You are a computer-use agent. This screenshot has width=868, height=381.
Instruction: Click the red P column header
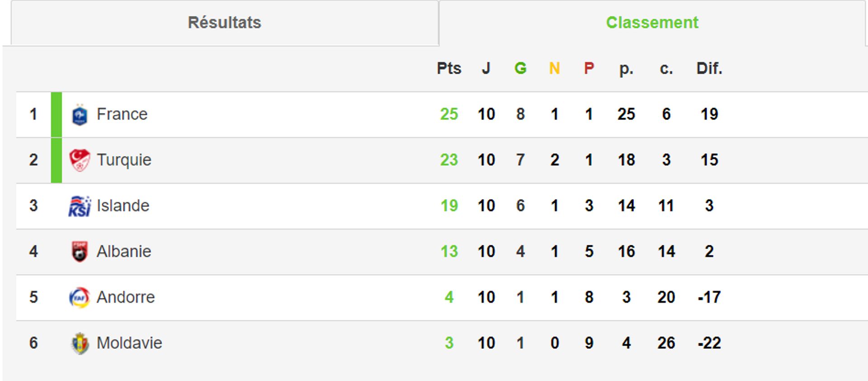589,68
